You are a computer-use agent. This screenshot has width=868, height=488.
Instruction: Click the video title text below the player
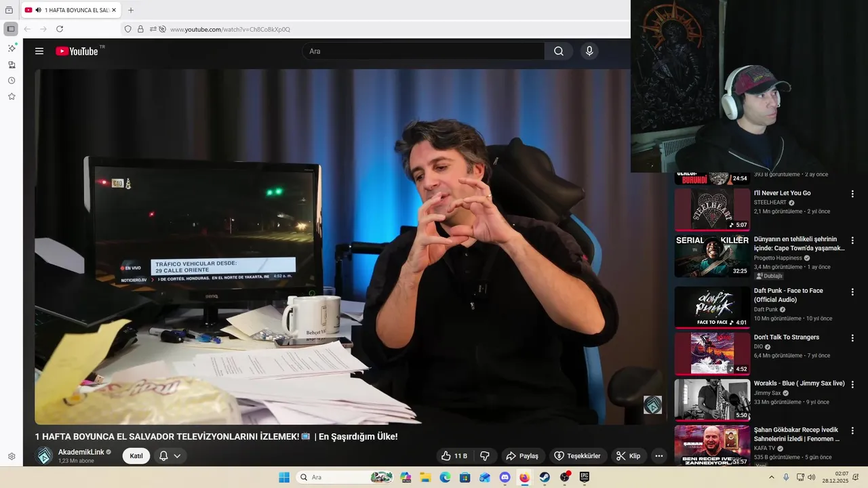[x=216, y=436]
